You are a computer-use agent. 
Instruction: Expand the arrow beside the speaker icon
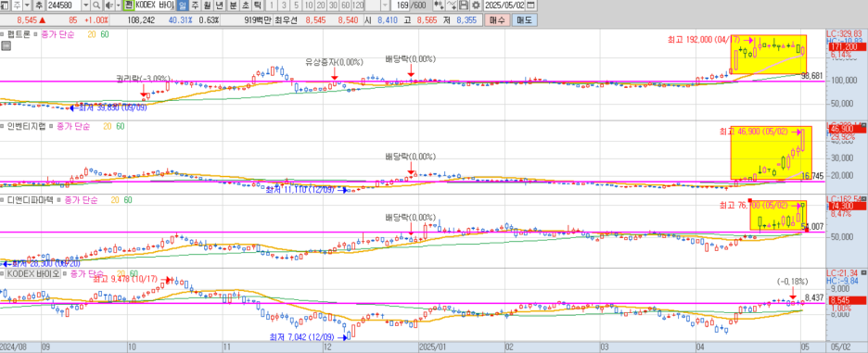(x=118, y=6)
